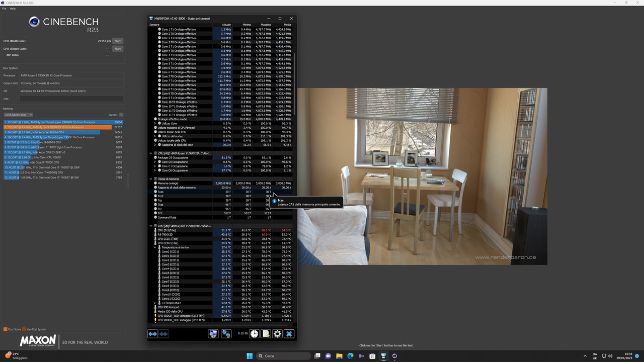
Task: Select Package C6 Occupazione row
Action: pos(220,158)
